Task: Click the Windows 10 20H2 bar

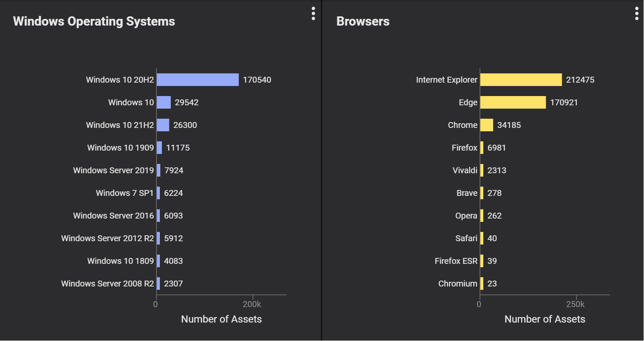Action: tap(198, 80)
